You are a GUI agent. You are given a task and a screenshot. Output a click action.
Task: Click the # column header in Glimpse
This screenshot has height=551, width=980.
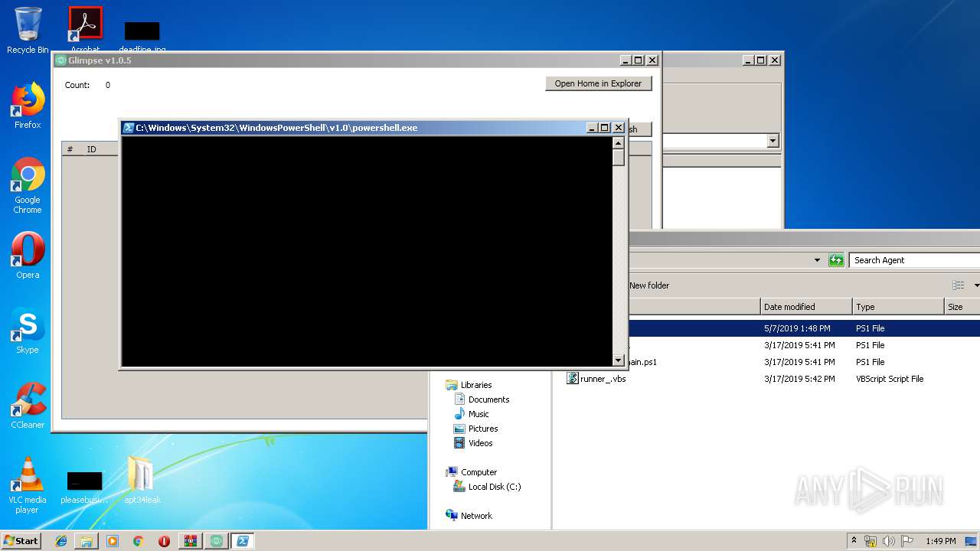70,149
